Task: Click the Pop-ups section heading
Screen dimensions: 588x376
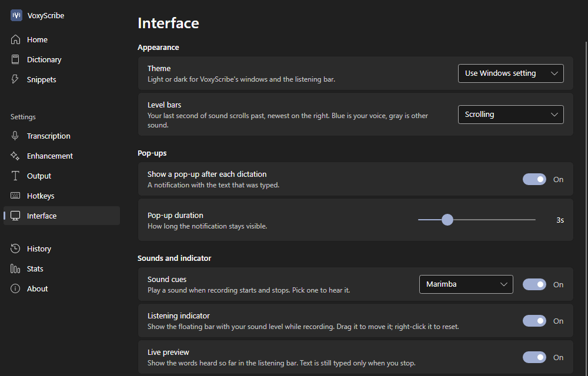Action: click(152, 153)
